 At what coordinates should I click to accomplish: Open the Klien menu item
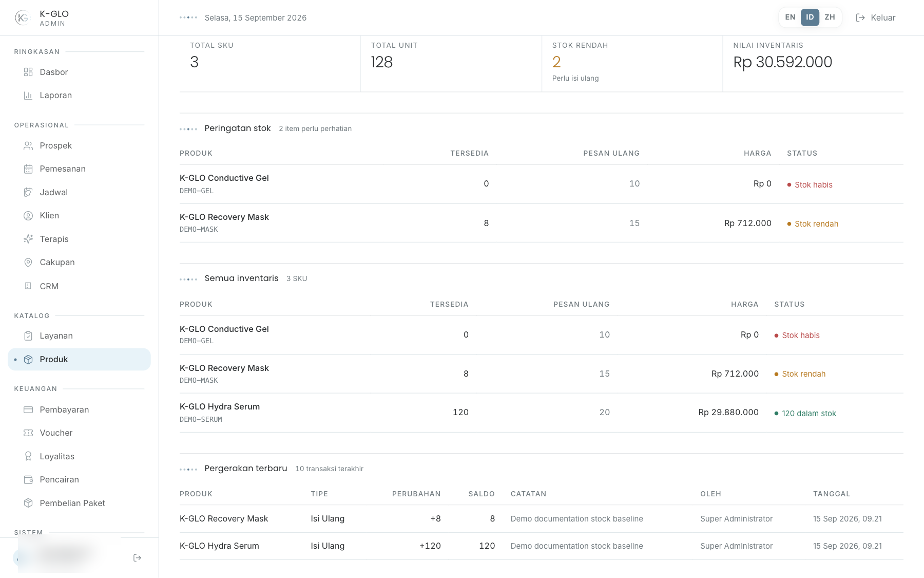click(79, 216)
